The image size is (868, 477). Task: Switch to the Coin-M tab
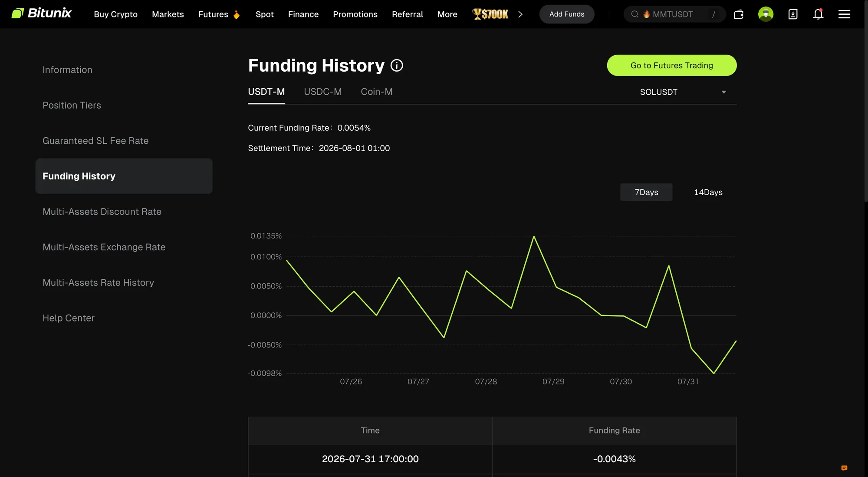(376, 92)
